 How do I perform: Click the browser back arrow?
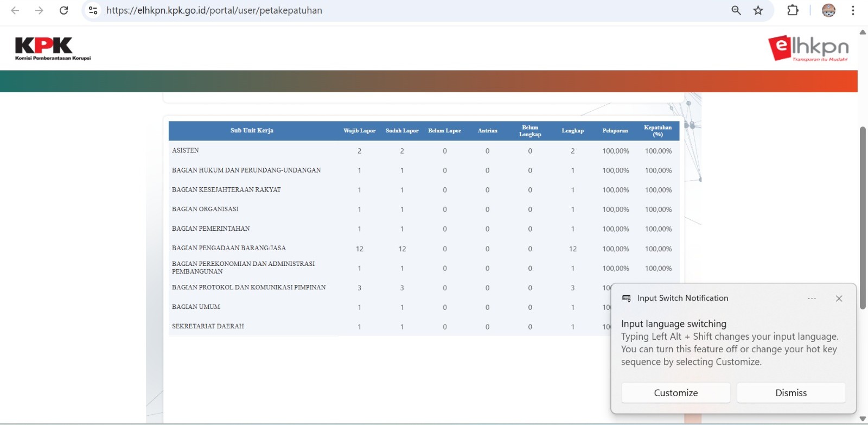point(15,10)
